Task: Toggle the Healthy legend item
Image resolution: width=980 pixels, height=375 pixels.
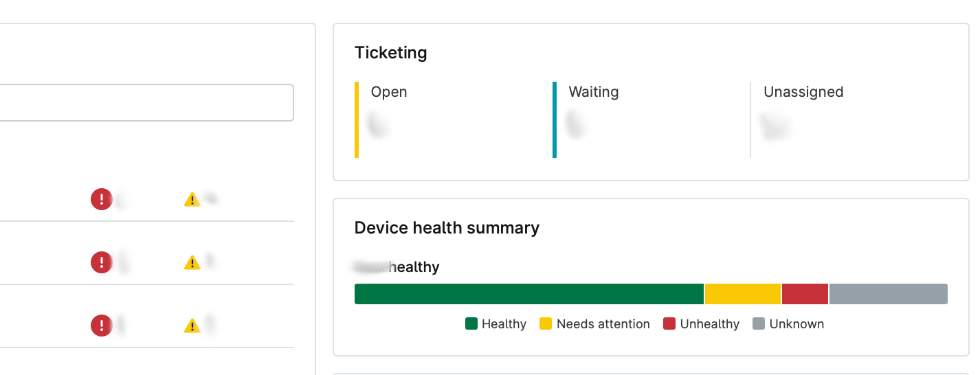Action: (x=495, y=324)
